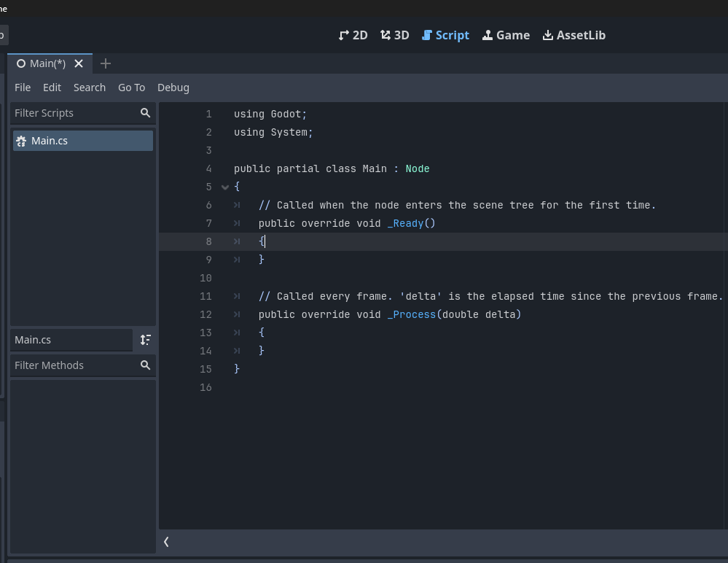This screenshot has height=563, width=728.
Task: Switch to the 2D workspace
Action: coord(353,35)
